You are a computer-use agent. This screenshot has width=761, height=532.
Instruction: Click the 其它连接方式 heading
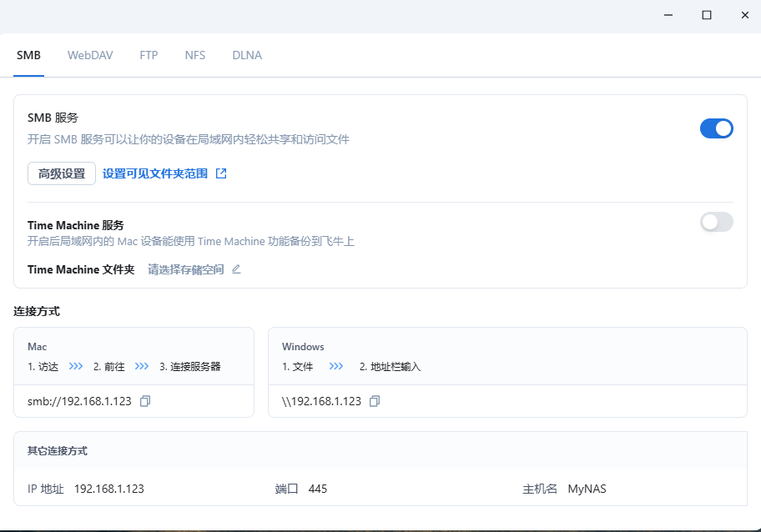pos(58,451)
